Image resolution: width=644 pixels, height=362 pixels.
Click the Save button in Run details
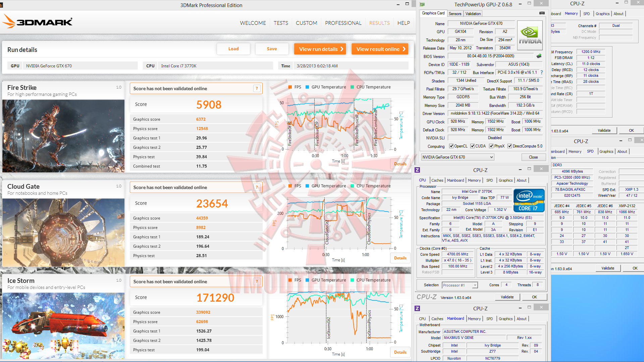272,49
